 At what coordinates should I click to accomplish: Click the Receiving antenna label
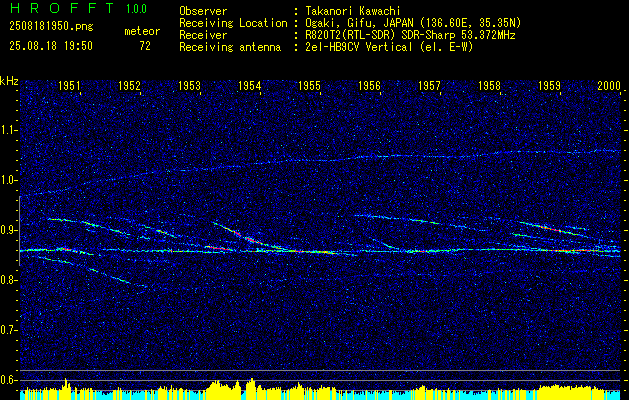(x=230, y=47)
